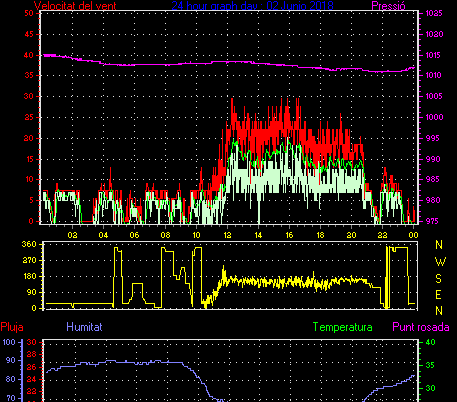Click the 'S' compass direction letter

pyautogui.click(x=439, y=278)
